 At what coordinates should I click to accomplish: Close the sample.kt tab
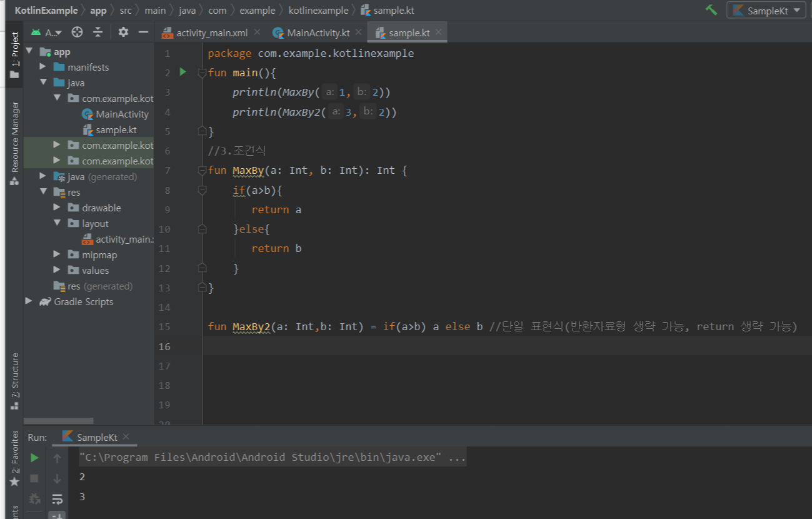(x=438, y=33)
